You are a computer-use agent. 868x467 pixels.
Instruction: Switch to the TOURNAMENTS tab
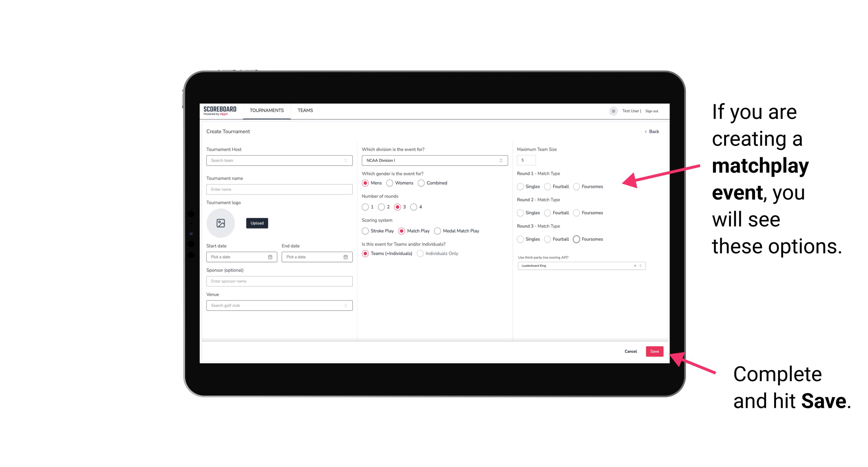click(x=266, y=110)
